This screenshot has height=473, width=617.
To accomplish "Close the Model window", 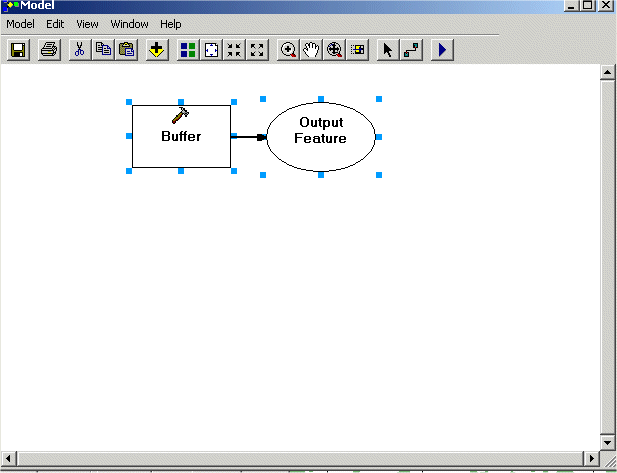I will click(x=606, y=6).
